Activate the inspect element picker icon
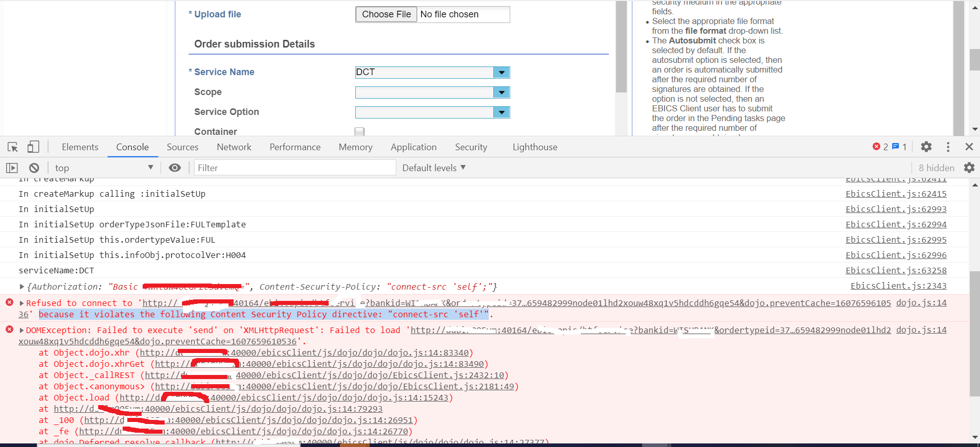 click(x=13, y=147)
